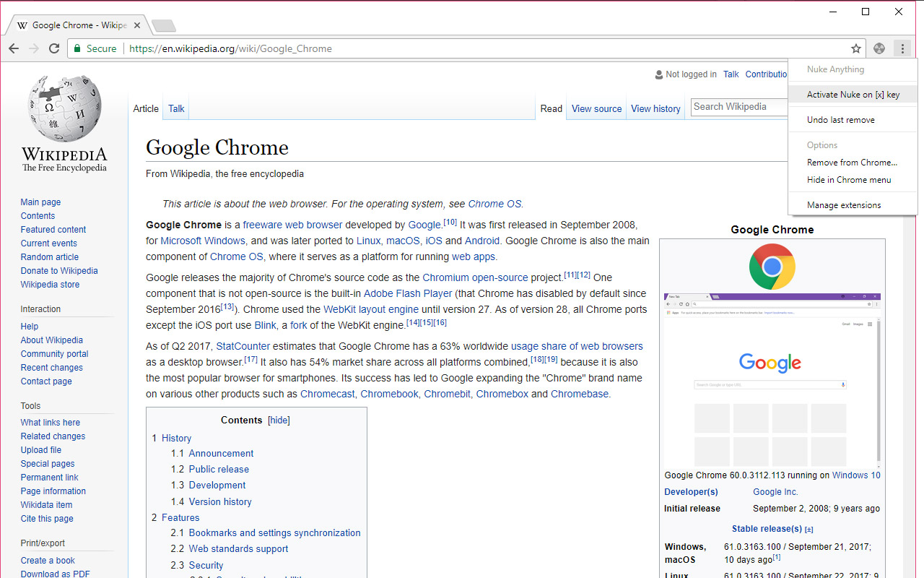Click the Permanent link tool
Viewport: 924px width, 578px height.
pyautogui.click(x=50, y=478)
